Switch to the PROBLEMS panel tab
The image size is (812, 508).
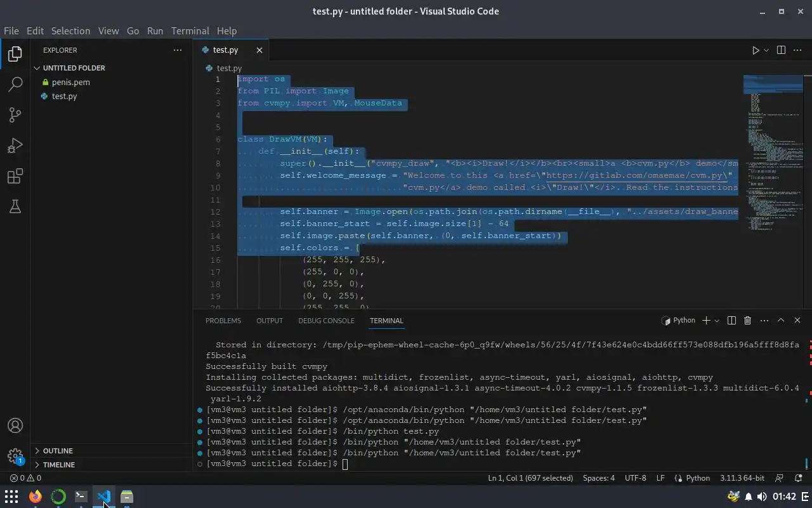(x=223, y=321)
